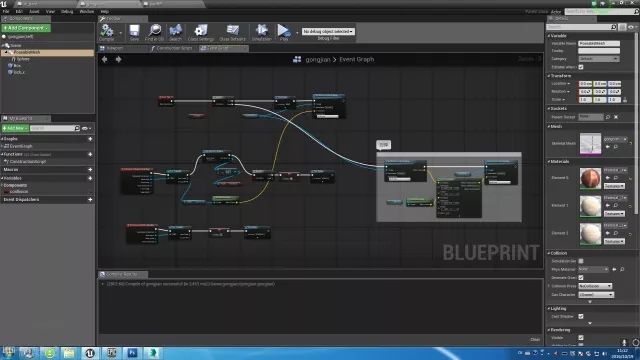This screenshot has height=360, width=640.
Task: Click the Compile blueprint toolbar icon
Action: (107, 31)
